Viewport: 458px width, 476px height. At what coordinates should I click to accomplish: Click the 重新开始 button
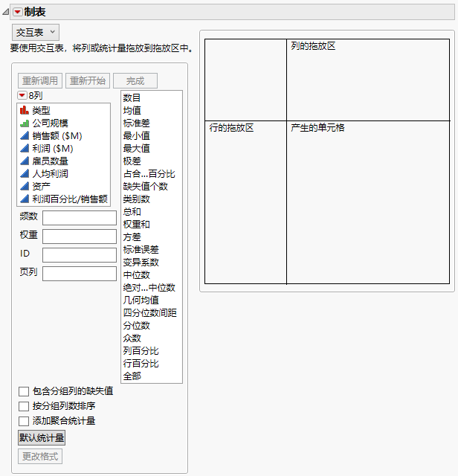[88, 81]
